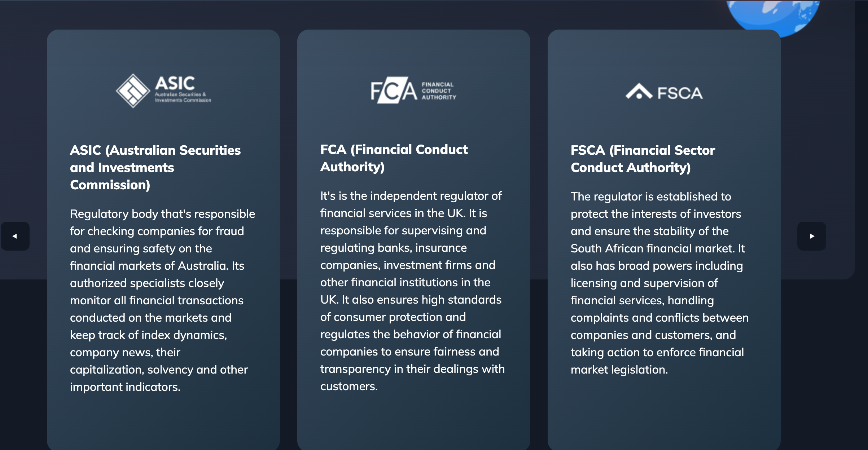868x450 pixels.
Task: Click the FCA independent regulator description paragraph
Action: point(412,291)
